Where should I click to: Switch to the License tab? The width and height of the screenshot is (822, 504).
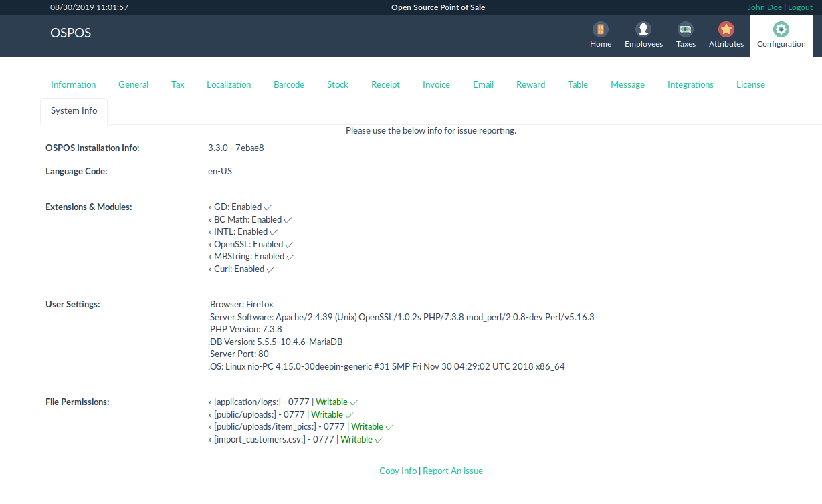[x=750, y=84]
